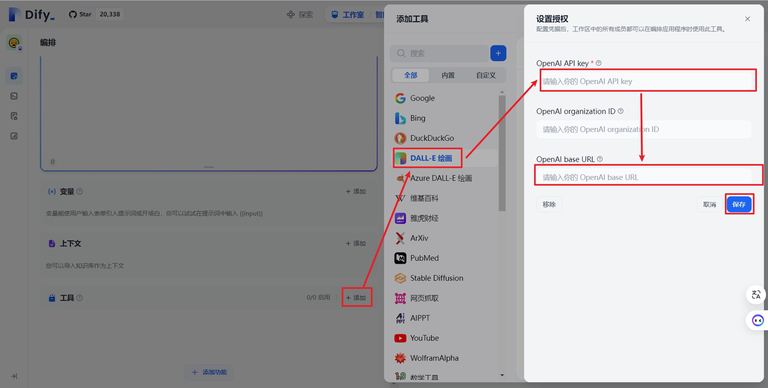
Task: Click the GitHub star count 20,338
Action: click(x=110, y=15)
